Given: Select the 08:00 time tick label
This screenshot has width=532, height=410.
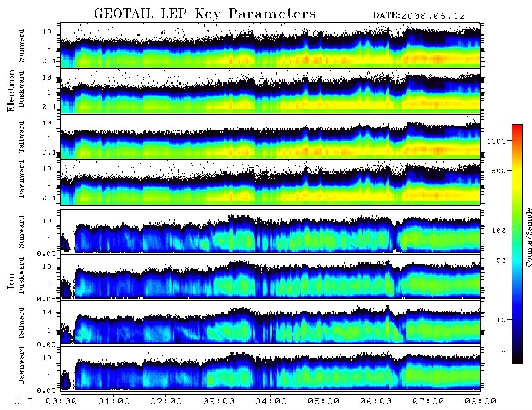Looking at the screenshot, I should point(480,402).
